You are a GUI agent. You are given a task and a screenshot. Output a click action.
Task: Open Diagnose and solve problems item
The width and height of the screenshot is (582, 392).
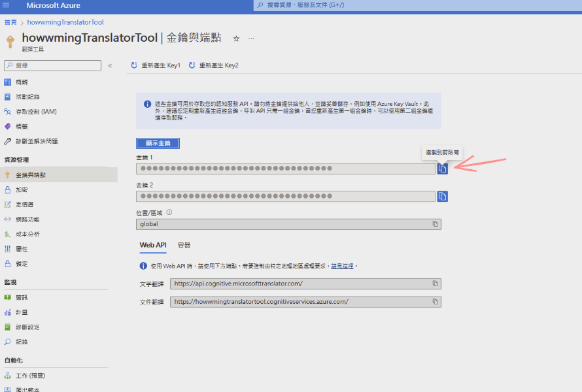[x=37, y=141]
